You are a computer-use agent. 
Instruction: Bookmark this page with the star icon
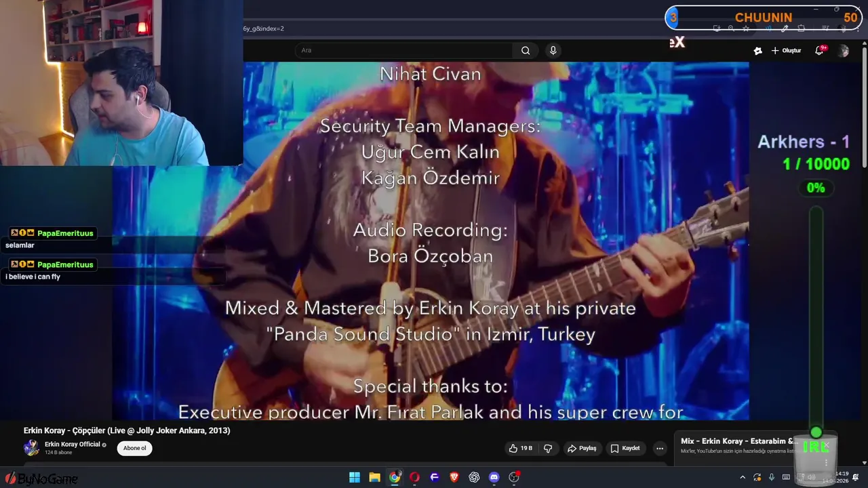[x=746, y=28]
